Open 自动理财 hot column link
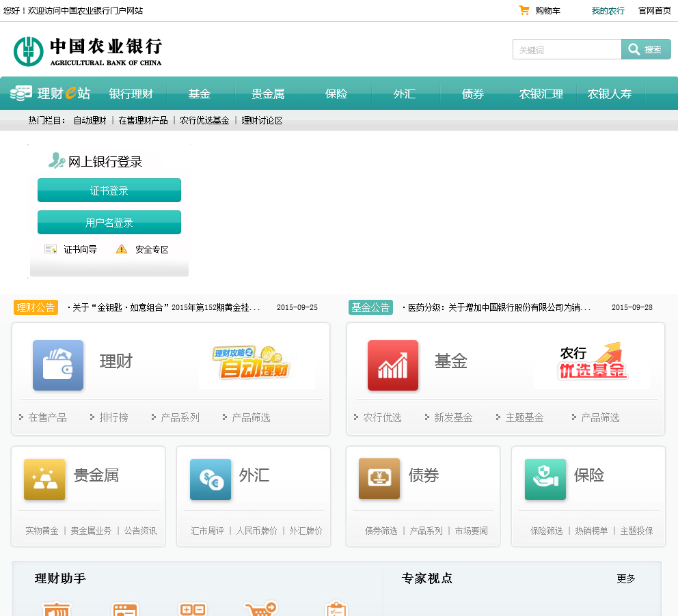 click(x=90, y=120)
